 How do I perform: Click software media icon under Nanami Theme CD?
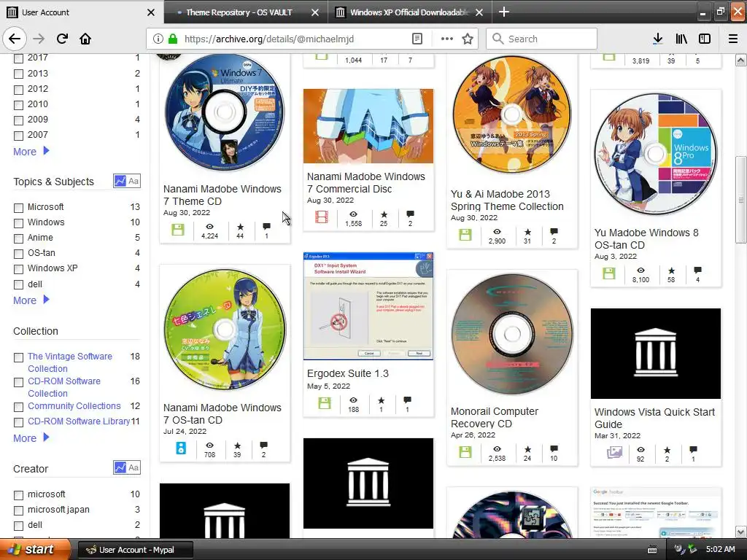pyautogui.click(x=178, y=230)
